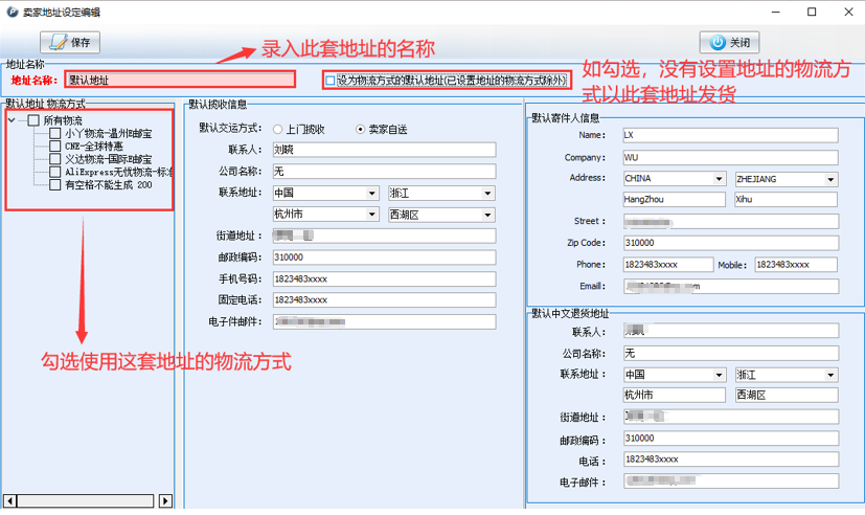This screenshot has width=865, height=515.
Task: Click the Zip Code input field
Action: 731,243
